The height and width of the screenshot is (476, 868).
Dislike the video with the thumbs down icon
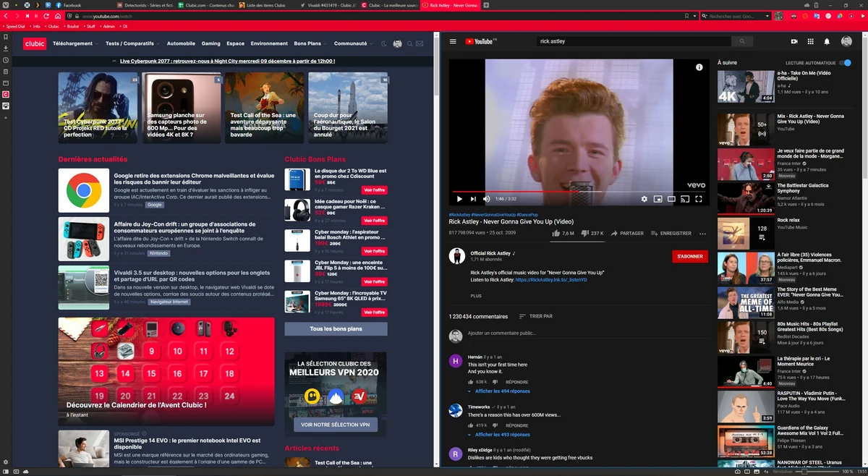click(x=584, y=234)
